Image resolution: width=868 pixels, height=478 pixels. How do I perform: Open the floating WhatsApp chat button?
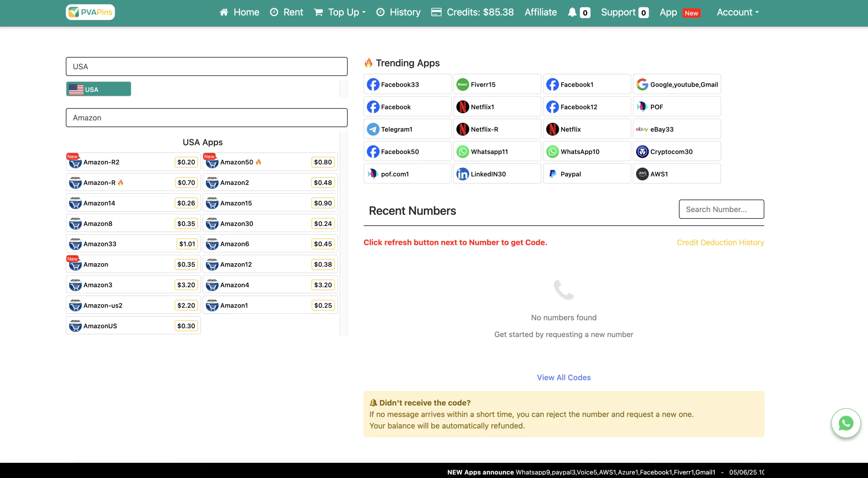[x=846, y=423]
